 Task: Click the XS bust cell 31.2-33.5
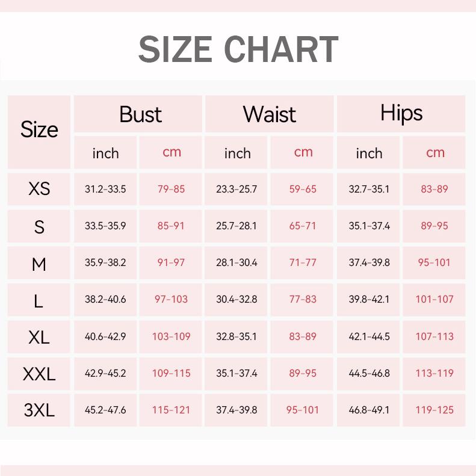[105, 189]
